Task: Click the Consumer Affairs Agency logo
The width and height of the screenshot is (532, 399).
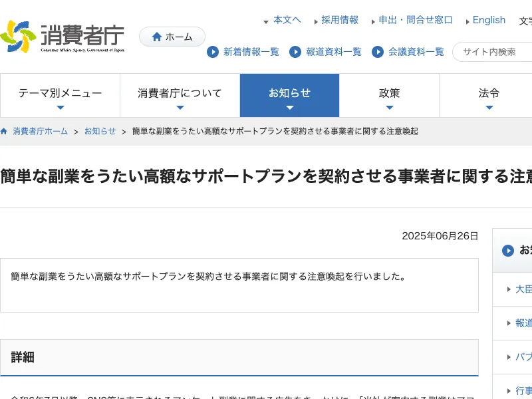Action: (x=62, y=37)
